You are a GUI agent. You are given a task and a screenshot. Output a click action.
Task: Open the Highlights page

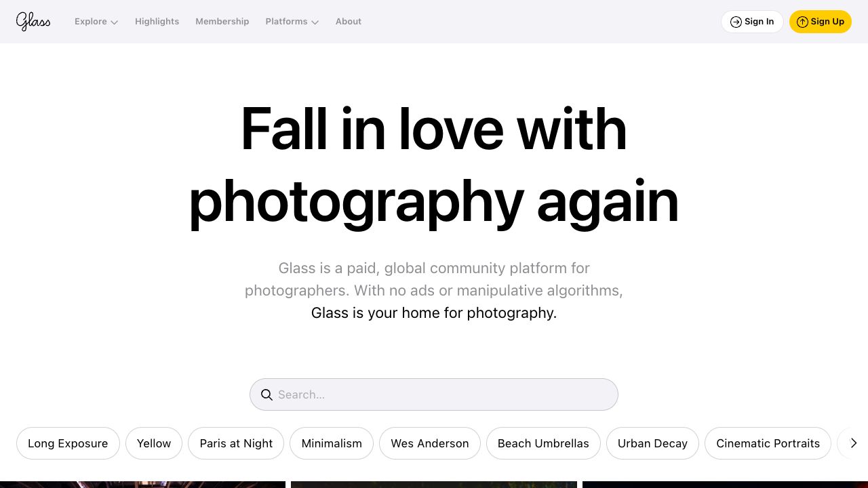[157, 22]
